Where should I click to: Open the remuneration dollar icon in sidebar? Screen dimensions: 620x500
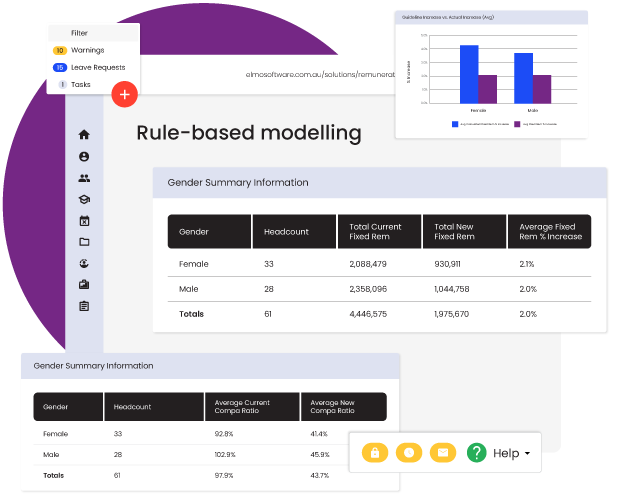(x=84, y=263)
